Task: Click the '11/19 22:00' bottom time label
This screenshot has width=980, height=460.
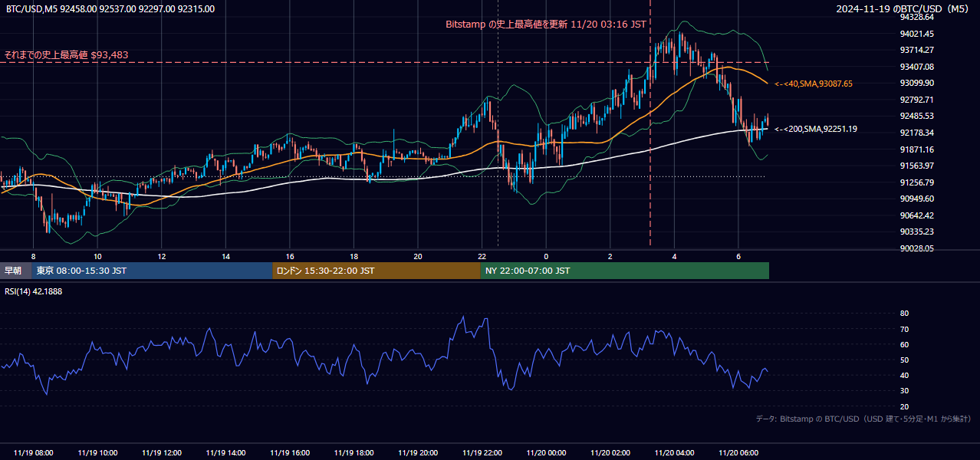Action: click(482, 453)
